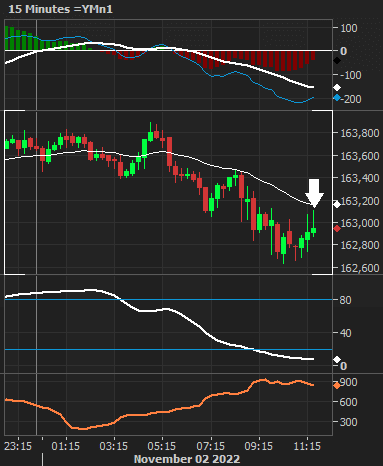383x466 pixels.
Task: Click the 80 label on the oscillator axis
Action: coord(346,300)
